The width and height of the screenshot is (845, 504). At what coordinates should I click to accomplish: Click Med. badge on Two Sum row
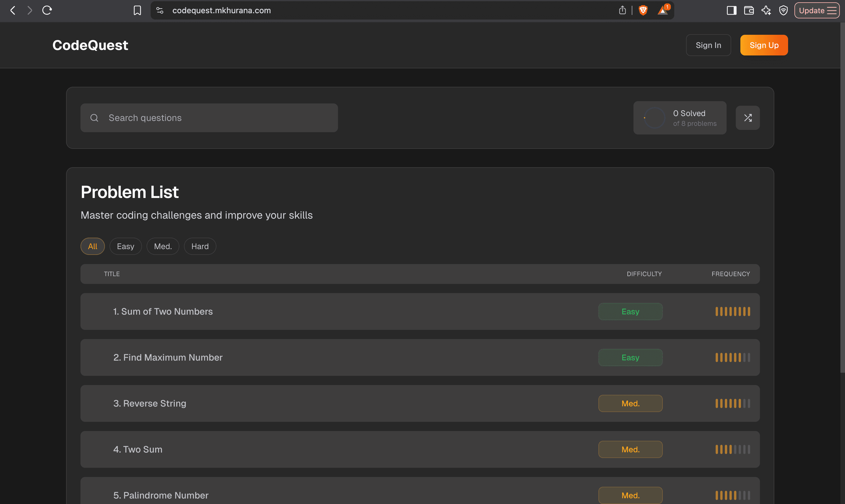630,449
